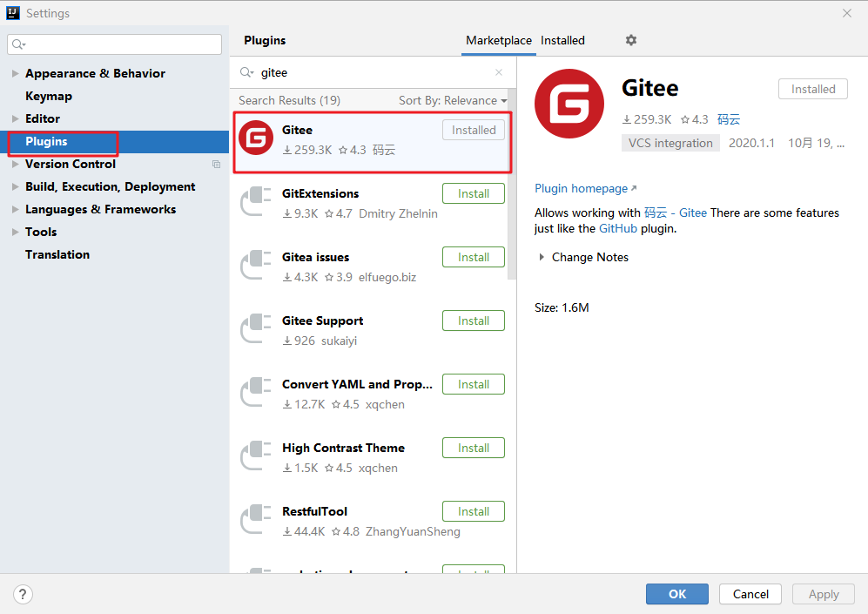Select the GitExtensions plugin name
Image resolution: width=868 pixels, height=614 pixels.
[320, 193]
